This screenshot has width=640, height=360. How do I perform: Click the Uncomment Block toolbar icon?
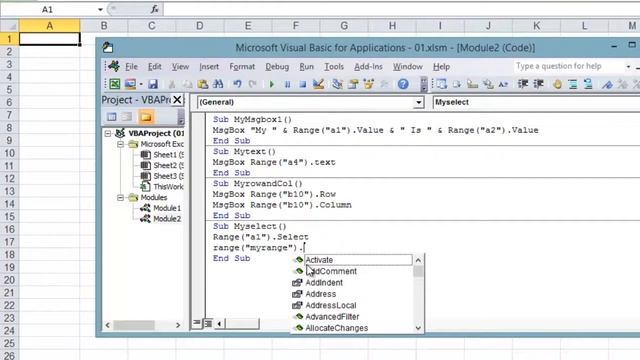(x=588, y=84)
